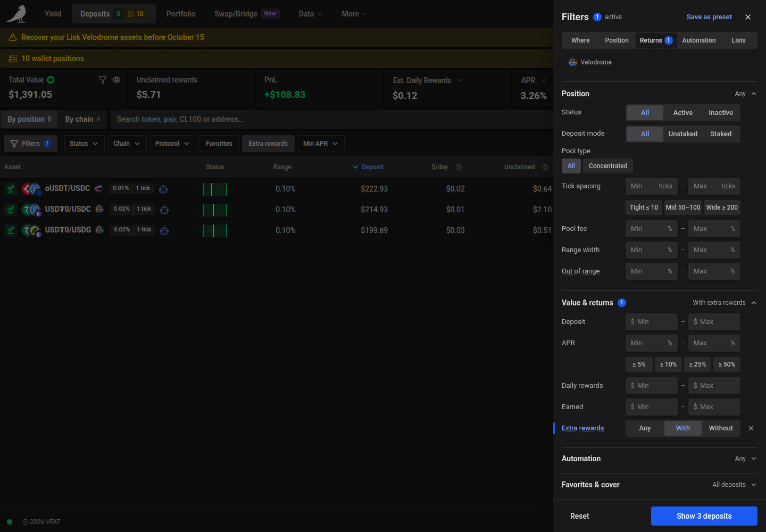The image size is (766, 532).
Task: Expand the Automation filter section
Action: (660, 459)
